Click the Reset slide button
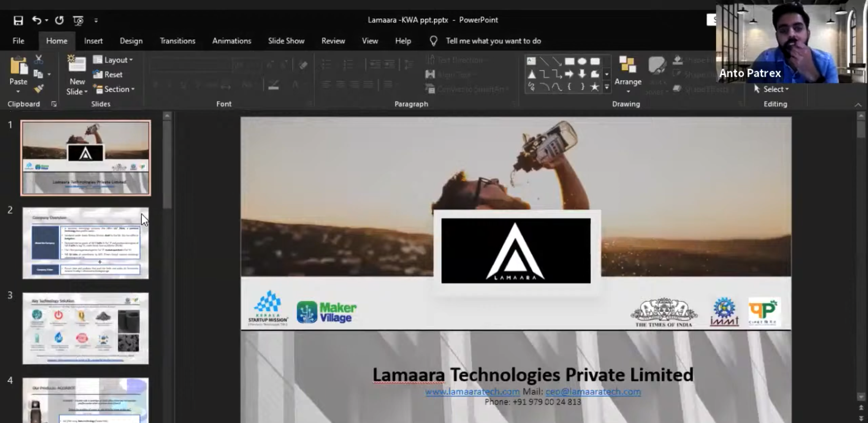The image size is (868, 423). [x=108, y=75]
